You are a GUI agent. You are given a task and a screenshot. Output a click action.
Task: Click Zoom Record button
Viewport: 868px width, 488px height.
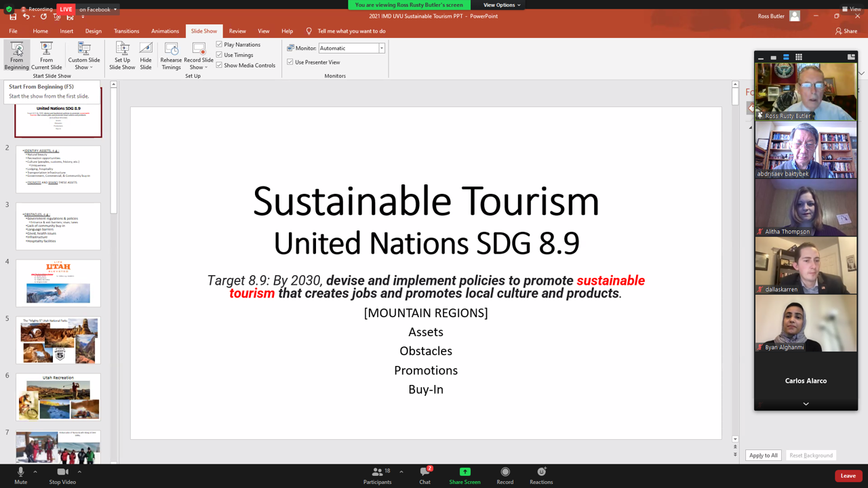[x=505, y=476]
